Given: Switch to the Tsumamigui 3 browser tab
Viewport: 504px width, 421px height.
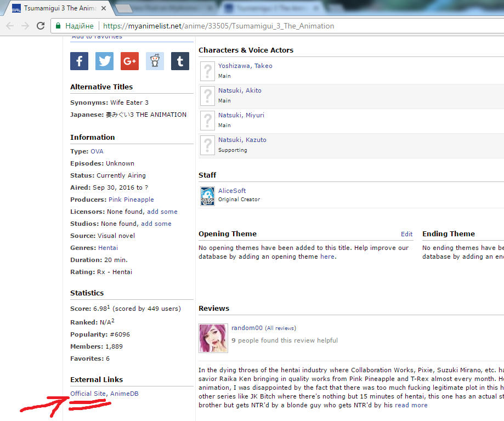Looking at the screenshot, I should (55, 8).
